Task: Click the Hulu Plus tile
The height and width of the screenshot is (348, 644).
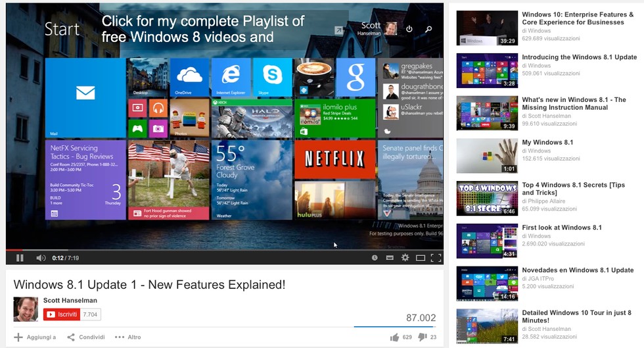Action: tap(334, 200)
